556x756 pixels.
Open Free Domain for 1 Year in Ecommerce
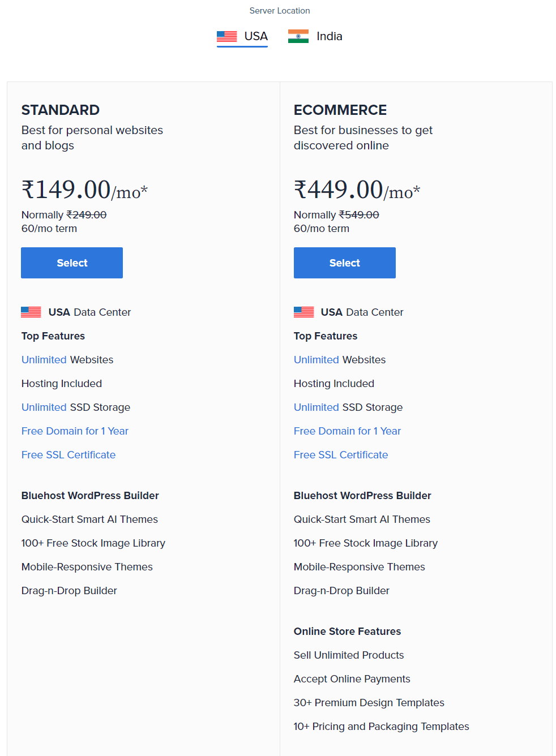tap(347, 431)
